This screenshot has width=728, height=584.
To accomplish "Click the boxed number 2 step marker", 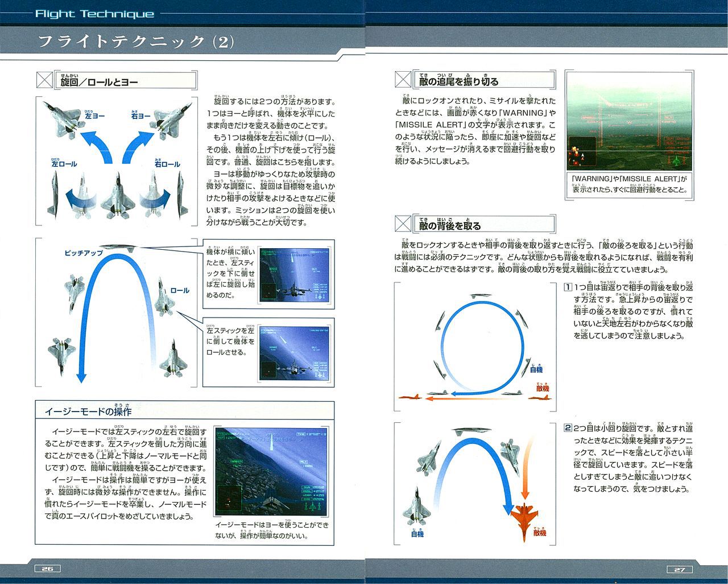I will [x=568, y=428].
